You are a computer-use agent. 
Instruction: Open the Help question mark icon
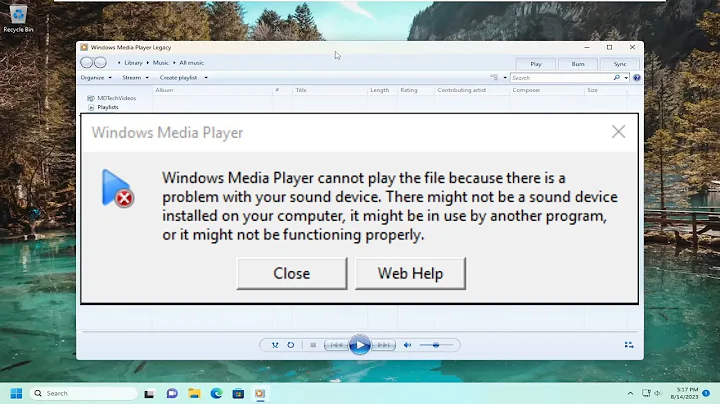[x=636, y=78]
